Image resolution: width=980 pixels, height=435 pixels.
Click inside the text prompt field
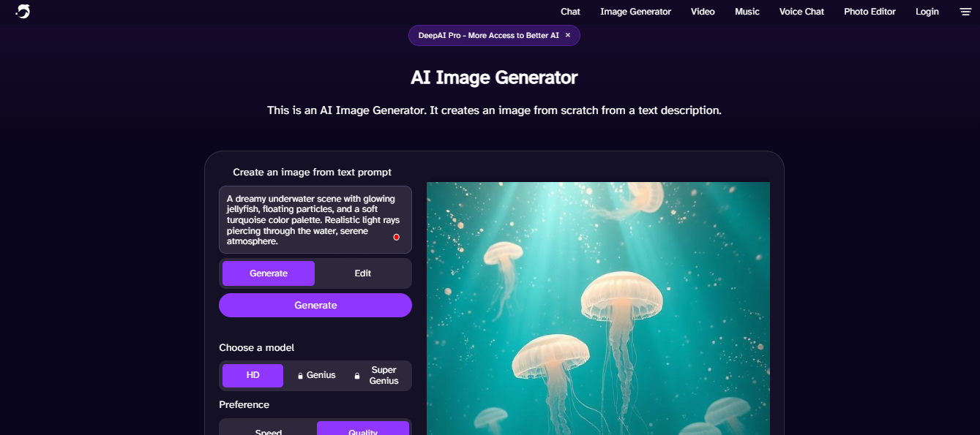coord(315,219)
